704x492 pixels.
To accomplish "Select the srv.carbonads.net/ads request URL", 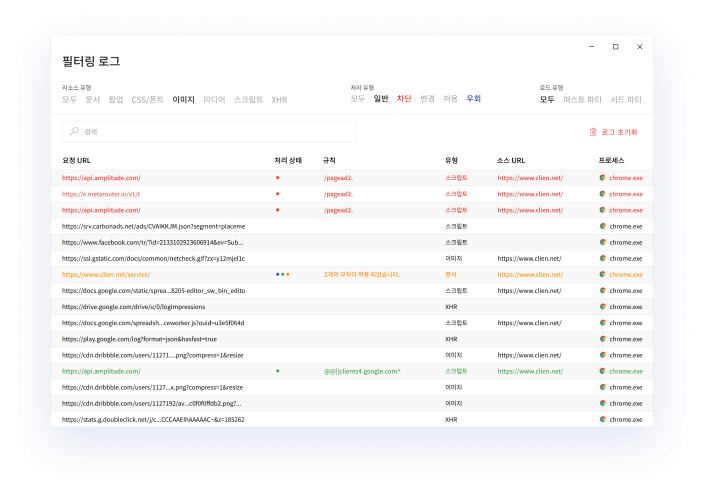I will pyautogui.click(x=154, y=226).
